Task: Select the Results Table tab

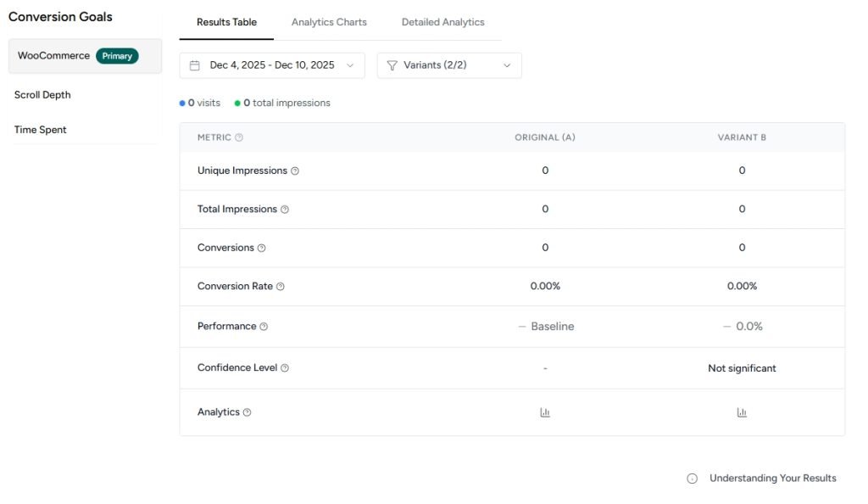Action: (x=226, y=22)
